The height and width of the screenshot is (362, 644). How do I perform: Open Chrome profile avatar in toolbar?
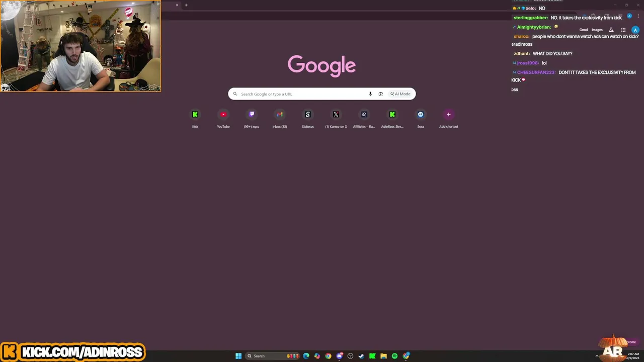tap(629, 16)
